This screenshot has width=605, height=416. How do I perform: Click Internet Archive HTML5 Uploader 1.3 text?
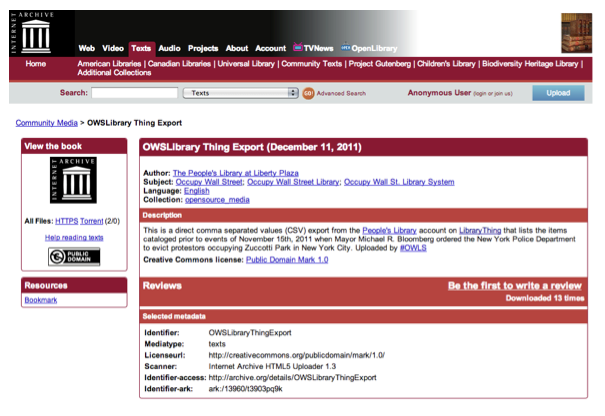(x=272, y=366)
